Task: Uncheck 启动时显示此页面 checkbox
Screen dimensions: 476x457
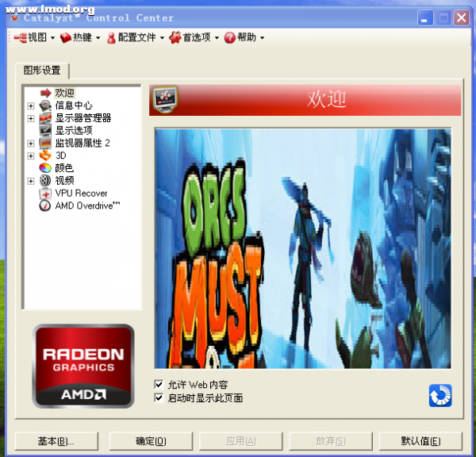Action: click(x=159, y=397)
